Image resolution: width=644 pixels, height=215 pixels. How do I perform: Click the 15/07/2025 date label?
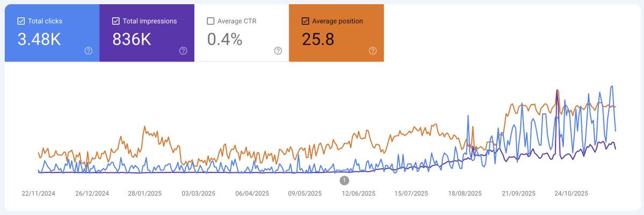pyautogui.click(x=411, y=194)
